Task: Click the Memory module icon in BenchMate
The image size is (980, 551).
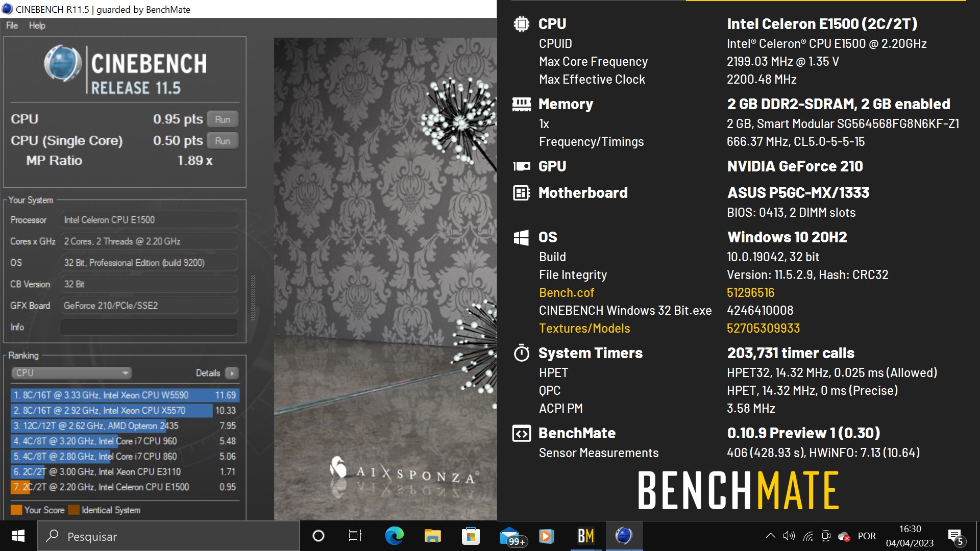Action: [521, 104]
